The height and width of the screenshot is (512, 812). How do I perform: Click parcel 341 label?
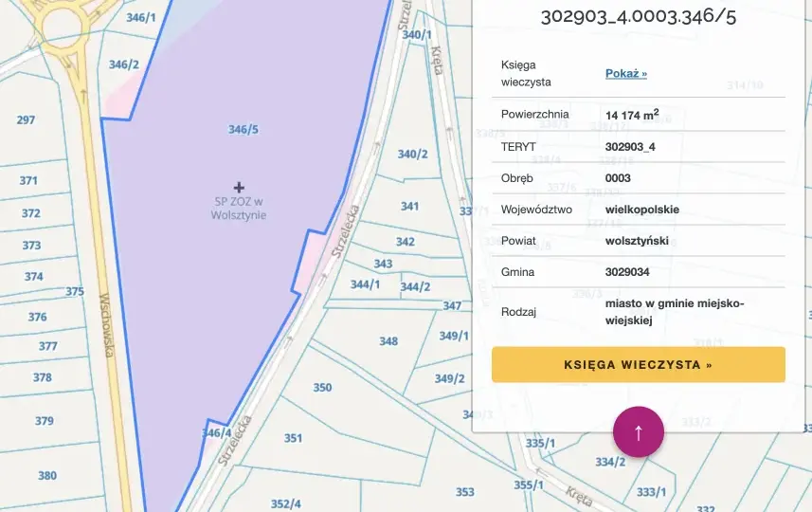click(x=409, y=207)
